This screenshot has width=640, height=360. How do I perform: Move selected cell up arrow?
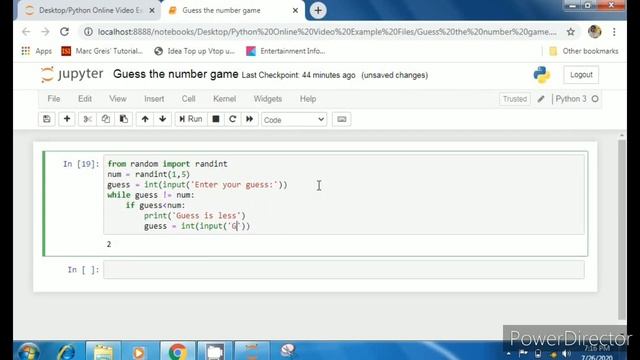pos(145,119)
